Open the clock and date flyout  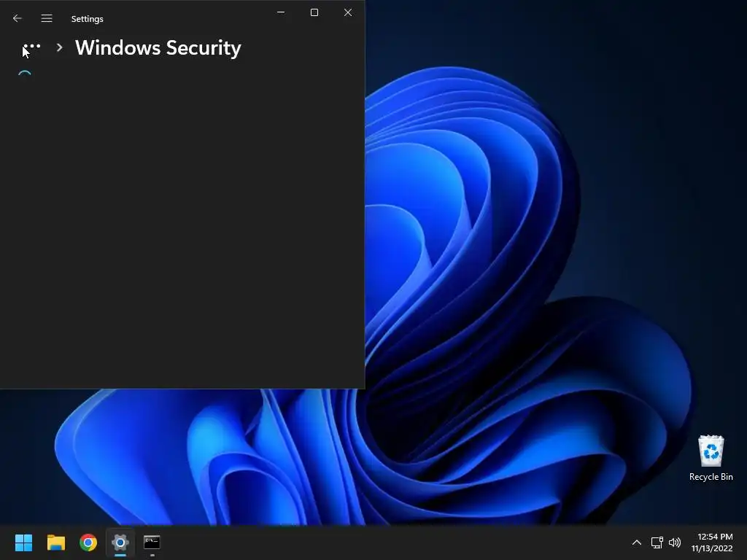click(x=712, y=542)
